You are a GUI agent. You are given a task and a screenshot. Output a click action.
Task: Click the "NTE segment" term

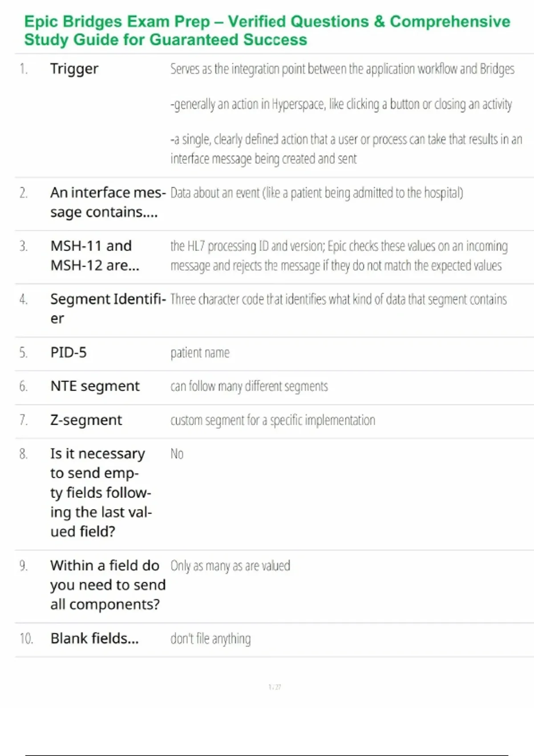(95, 386)
